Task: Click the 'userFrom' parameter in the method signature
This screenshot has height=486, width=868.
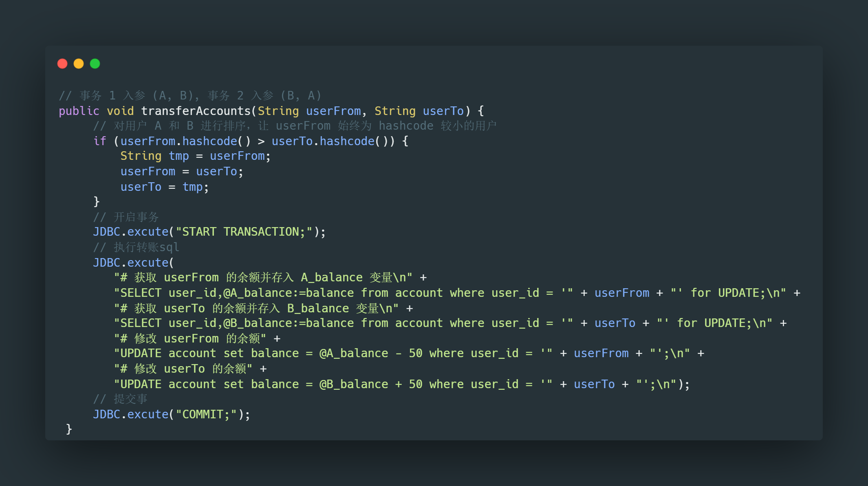Action: pyautogui.click(x=333, y=111)
